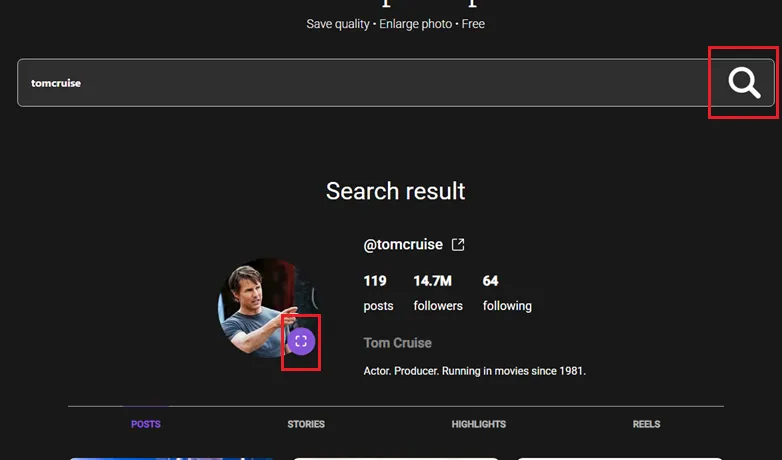
Task: Click the word "following" label
Action: click(x=507, y=306)
